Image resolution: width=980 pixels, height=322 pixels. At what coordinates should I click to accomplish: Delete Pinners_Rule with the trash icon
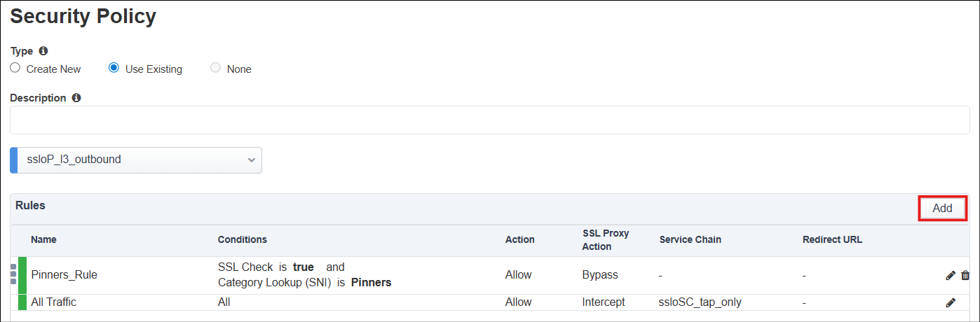[965, 276]
